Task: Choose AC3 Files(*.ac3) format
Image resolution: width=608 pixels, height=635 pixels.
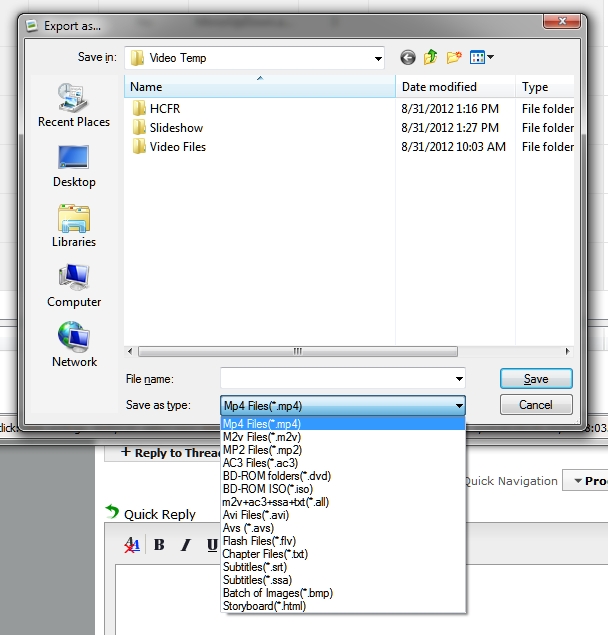Action: pyautogui.click(x=343, y=463)
